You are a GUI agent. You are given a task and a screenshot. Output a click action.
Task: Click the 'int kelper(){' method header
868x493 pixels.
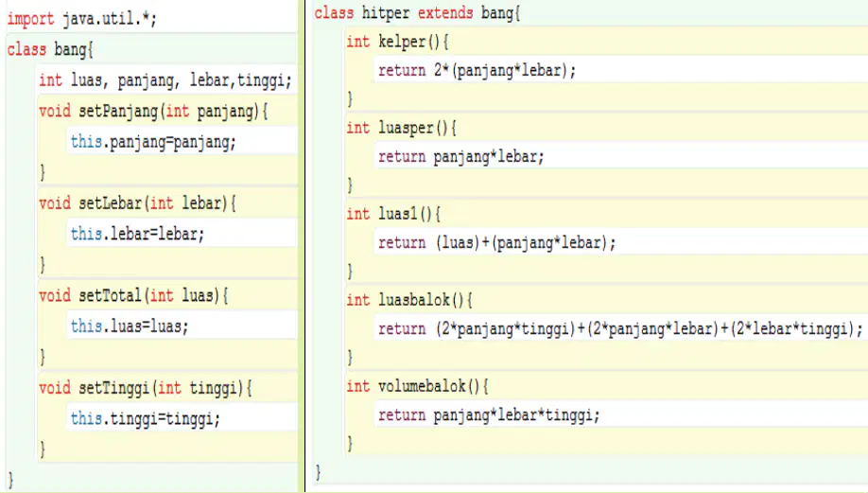click(x=397, y=42)
